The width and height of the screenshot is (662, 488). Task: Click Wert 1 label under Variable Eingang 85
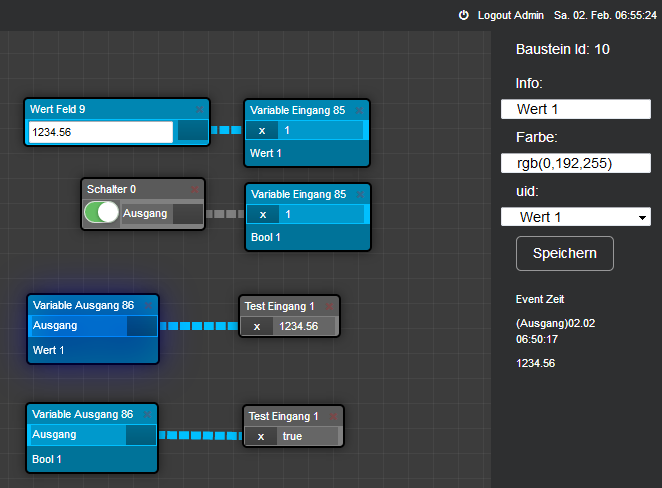(x=266, y=153)
